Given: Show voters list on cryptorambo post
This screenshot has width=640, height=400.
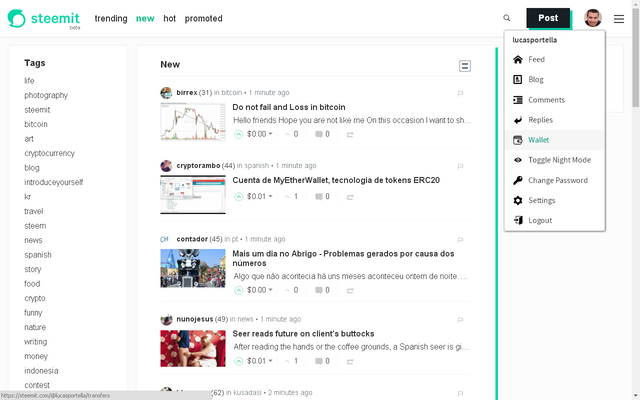Looking at the screenshot, I should coord(291,197).
